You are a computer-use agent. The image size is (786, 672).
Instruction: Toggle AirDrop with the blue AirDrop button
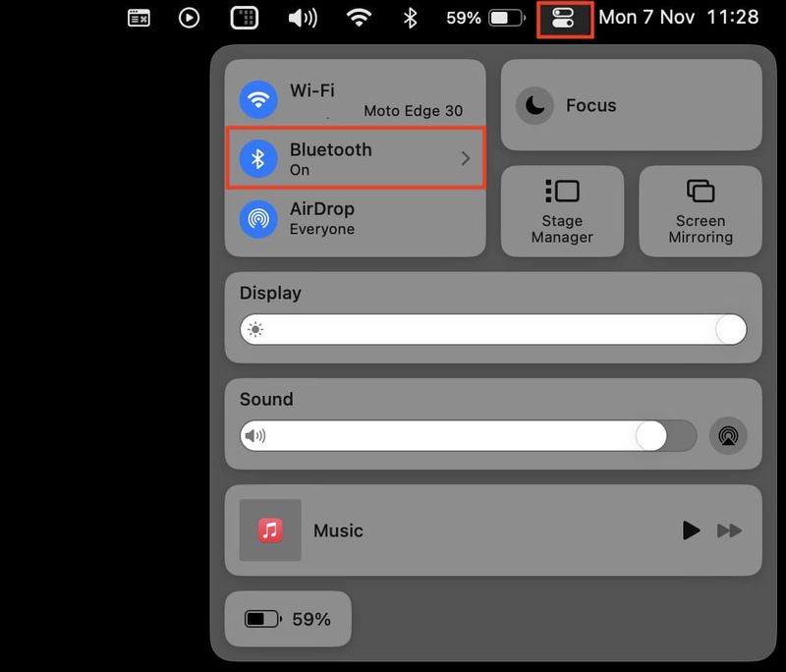258,219
